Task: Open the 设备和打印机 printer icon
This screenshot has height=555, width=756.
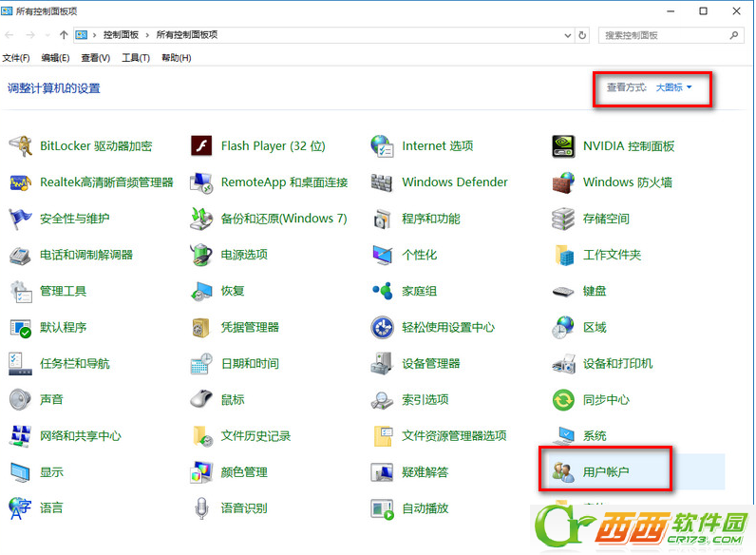Action: click(563, 364)
